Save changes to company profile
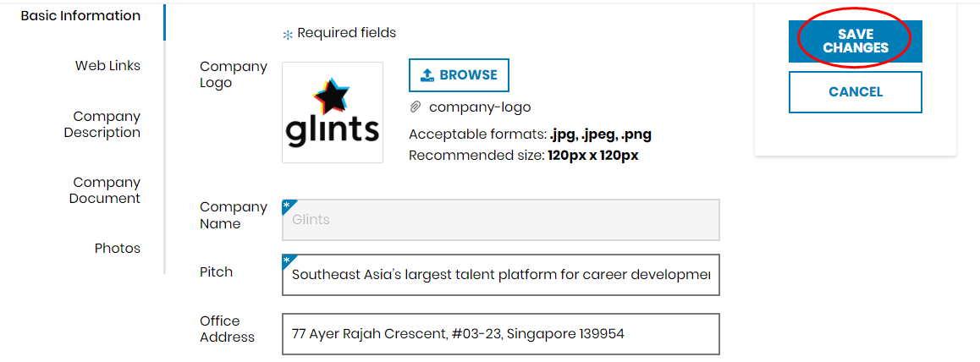The width and height of the screenshot is (980, 362). pyautogui.click(x=855, y=41)
